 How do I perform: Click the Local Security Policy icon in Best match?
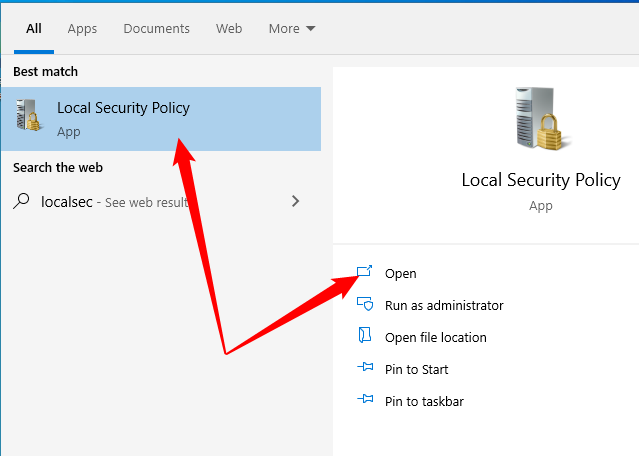tap(28, 117)
